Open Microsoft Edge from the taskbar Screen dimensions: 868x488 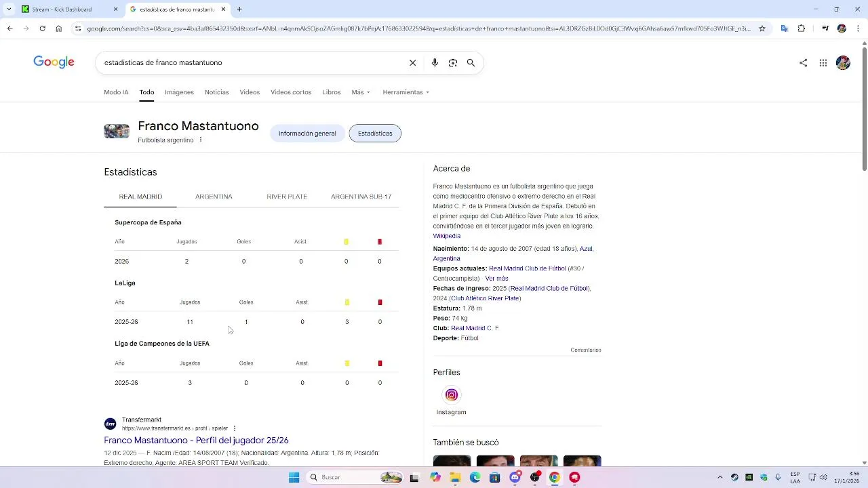pos(475,477)
